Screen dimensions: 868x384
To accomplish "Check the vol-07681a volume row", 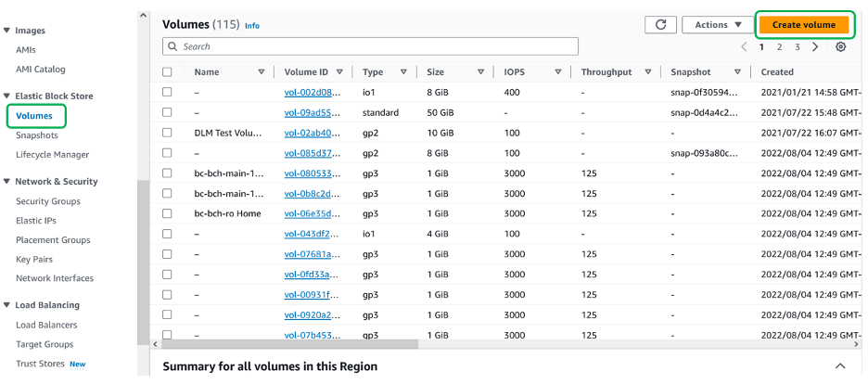I will coord(167,253).
